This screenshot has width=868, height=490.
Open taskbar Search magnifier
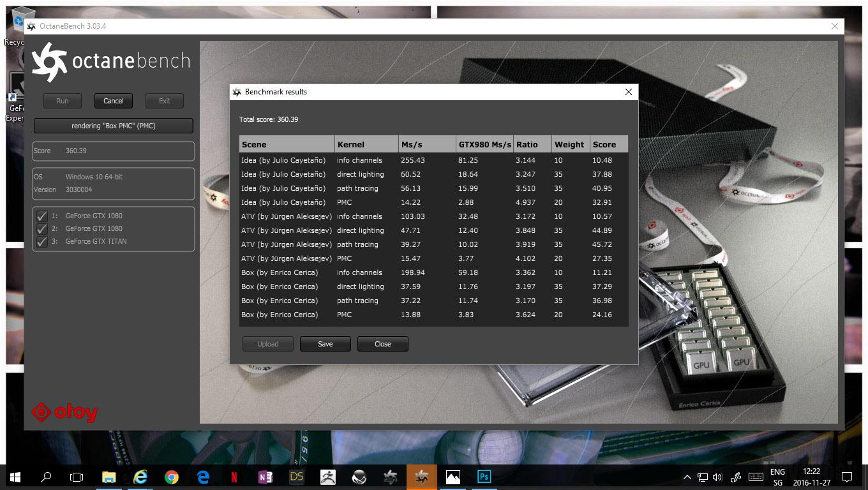46,477
